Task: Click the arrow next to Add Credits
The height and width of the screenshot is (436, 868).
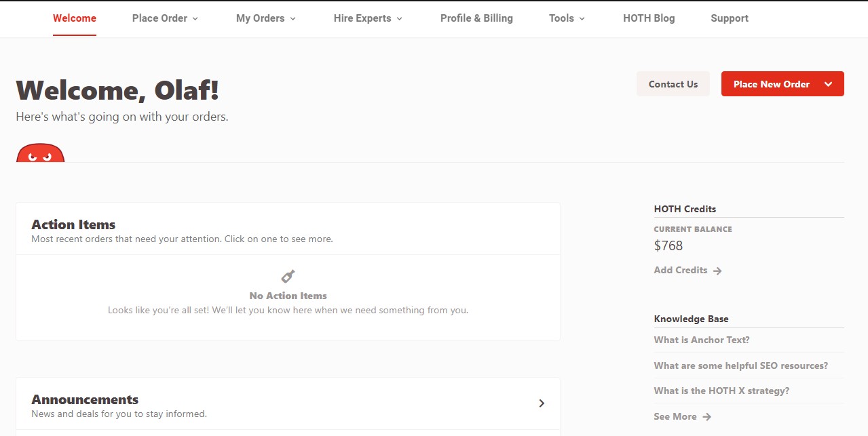Action: pos(717,271)
